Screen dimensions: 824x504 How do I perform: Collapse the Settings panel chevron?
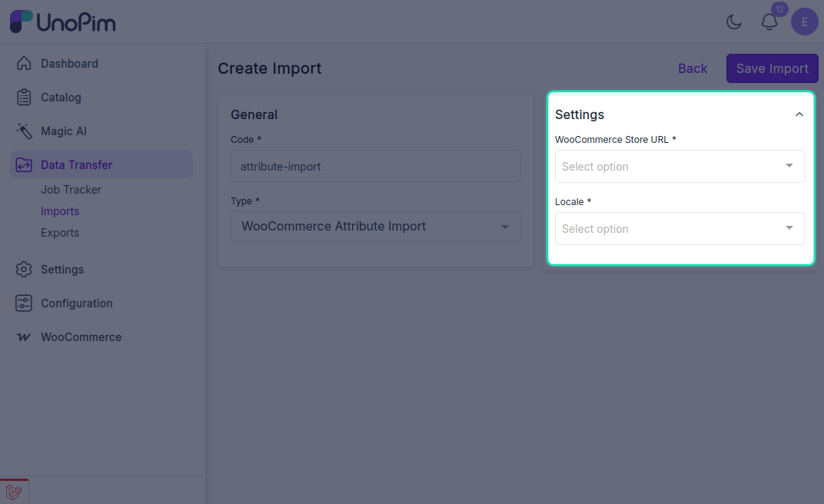click(799, 114)
